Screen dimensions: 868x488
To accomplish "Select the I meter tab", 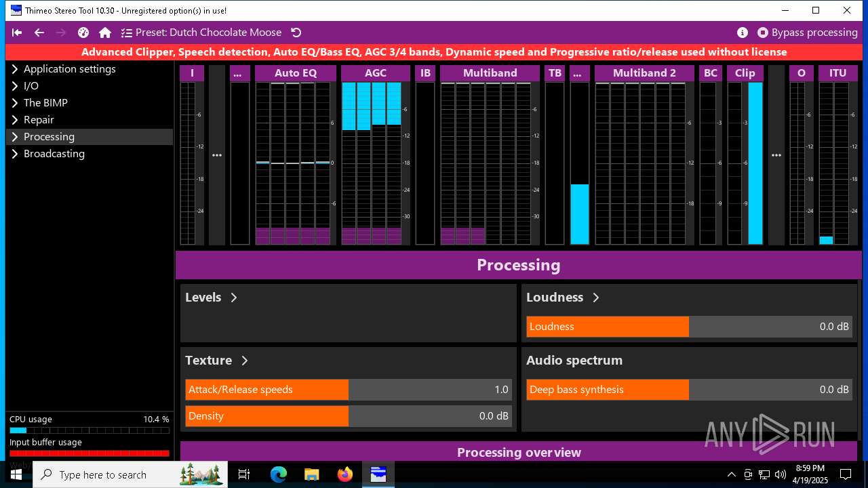I will pyautogui.click(x=192, y=73).
